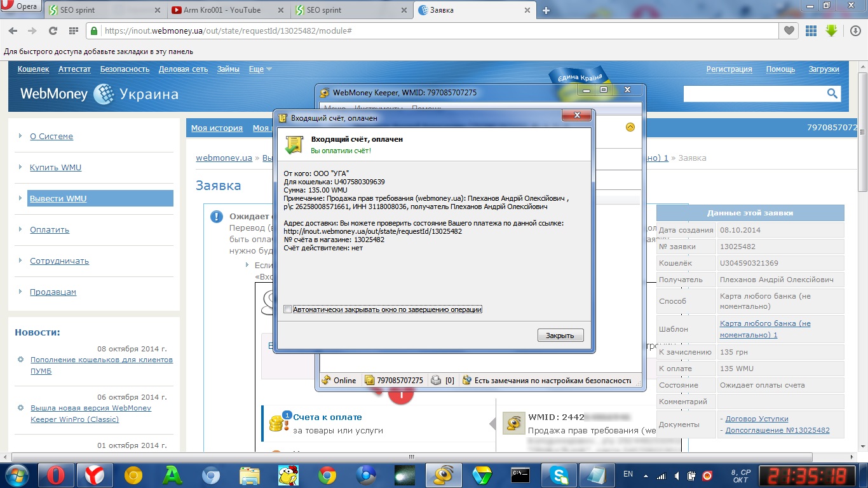This screenshot has height=488, width=868.
Task: Open news Пополнение кошельков для клиентов ПУМБ
Action: click(102, 365)
